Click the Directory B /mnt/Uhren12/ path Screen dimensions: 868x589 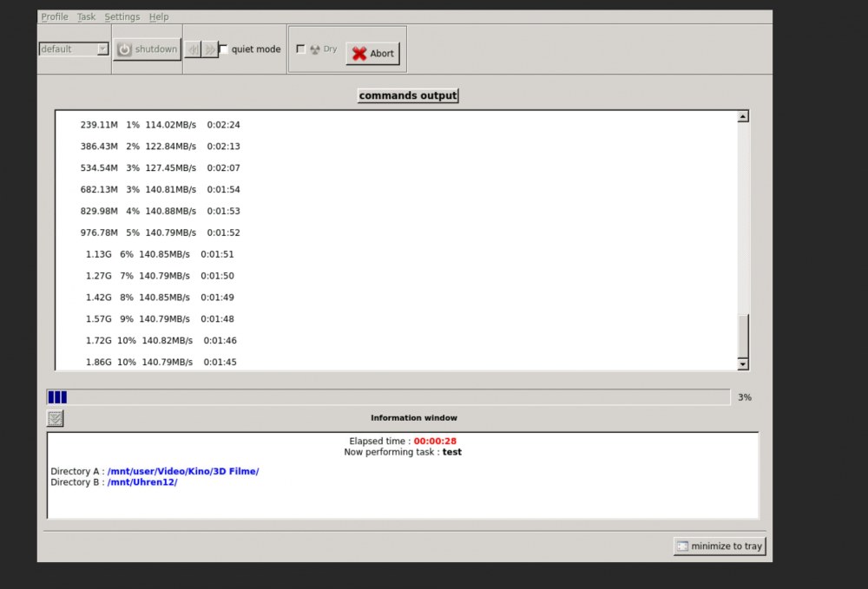click(x=142, y=482)
